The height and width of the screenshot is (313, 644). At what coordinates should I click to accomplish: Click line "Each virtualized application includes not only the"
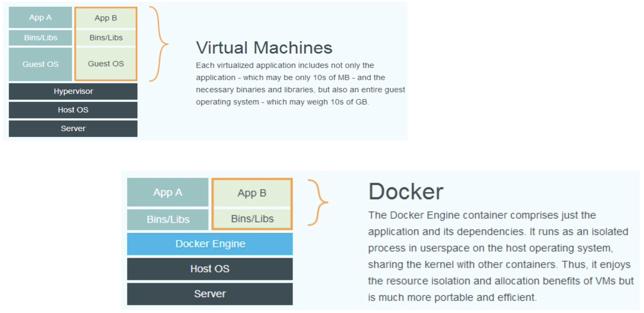point(285,65)
